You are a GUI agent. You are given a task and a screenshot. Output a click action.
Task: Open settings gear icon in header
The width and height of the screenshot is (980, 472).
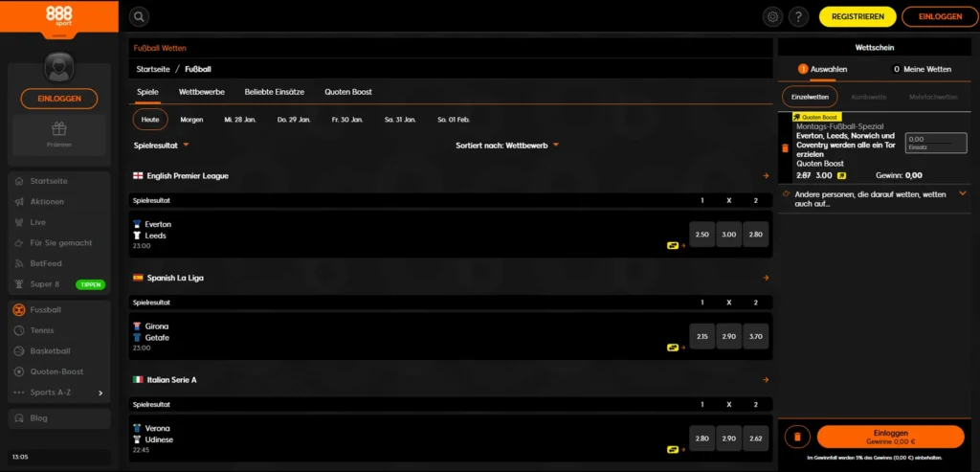click(x=772, y=17)
